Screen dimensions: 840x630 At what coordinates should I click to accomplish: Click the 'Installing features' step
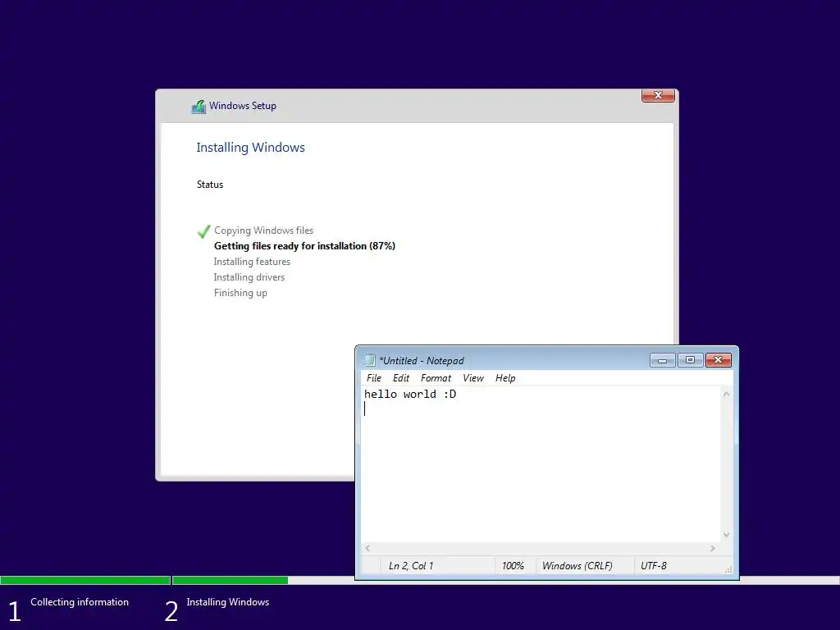[252, 262]
